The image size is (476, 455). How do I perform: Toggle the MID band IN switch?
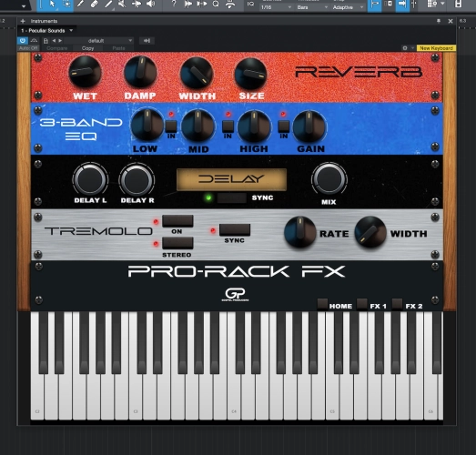pos(228,126)
